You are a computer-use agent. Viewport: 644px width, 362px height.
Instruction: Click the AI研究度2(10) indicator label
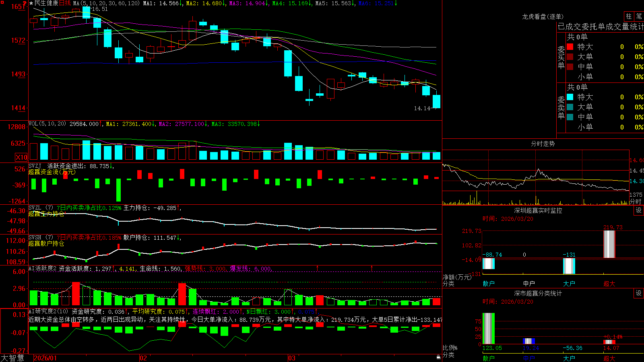pyautogui.click(x=48, y=311)
